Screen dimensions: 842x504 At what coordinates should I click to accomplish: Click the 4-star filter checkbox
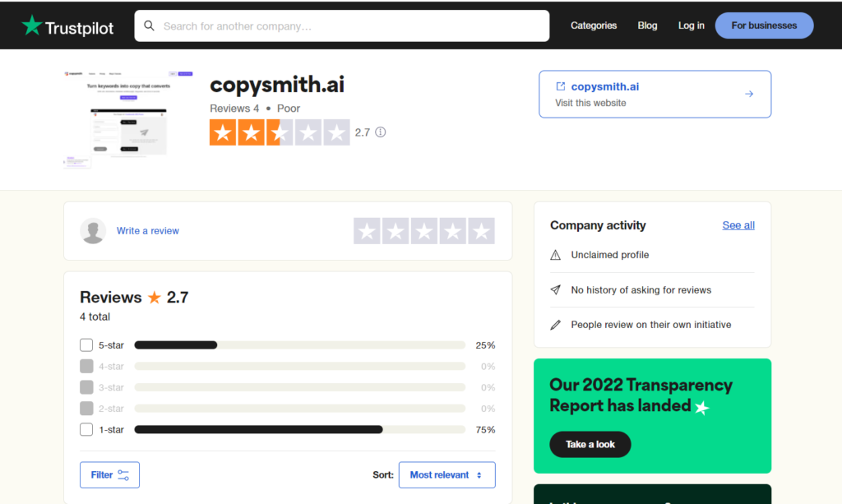pyautogui.click(x=86, y=367)
